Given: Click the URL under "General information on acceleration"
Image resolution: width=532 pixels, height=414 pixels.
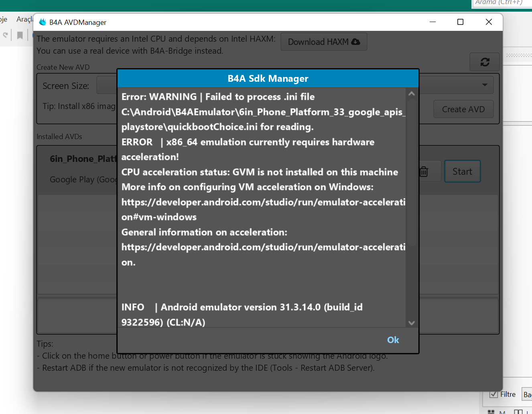Looking at the screenshot, I should pyautogui.click(x=263, y=254).
